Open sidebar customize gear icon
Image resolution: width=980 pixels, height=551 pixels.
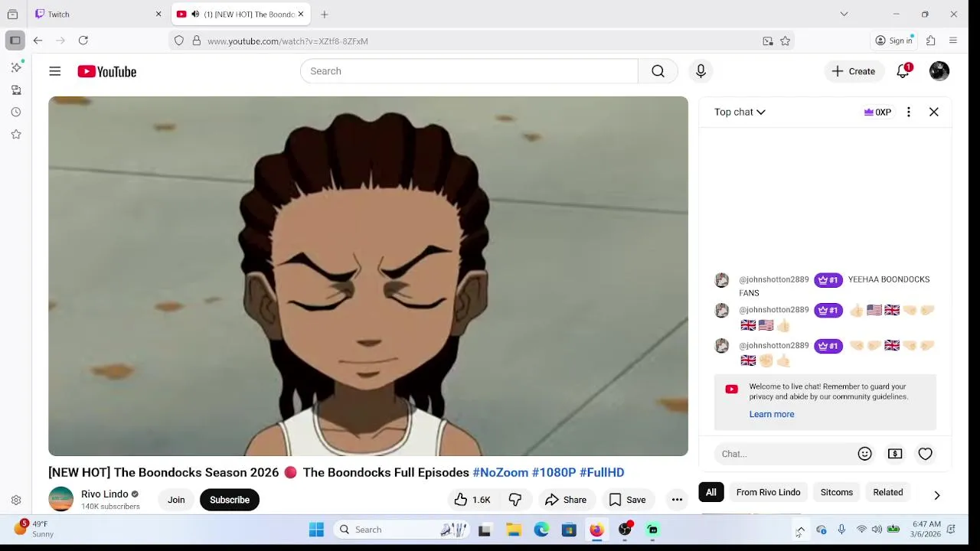pos(16,500)
